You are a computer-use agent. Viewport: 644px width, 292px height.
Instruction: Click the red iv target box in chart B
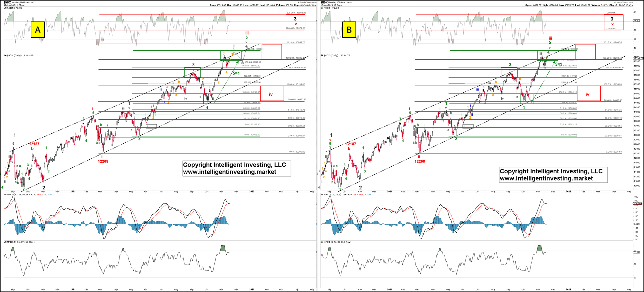click(x=589, y=93)
